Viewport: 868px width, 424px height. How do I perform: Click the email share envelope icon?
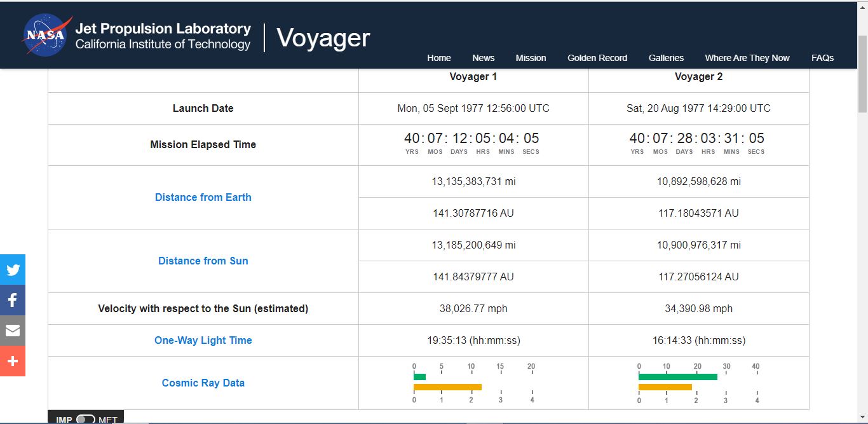[x=13, y=331]
